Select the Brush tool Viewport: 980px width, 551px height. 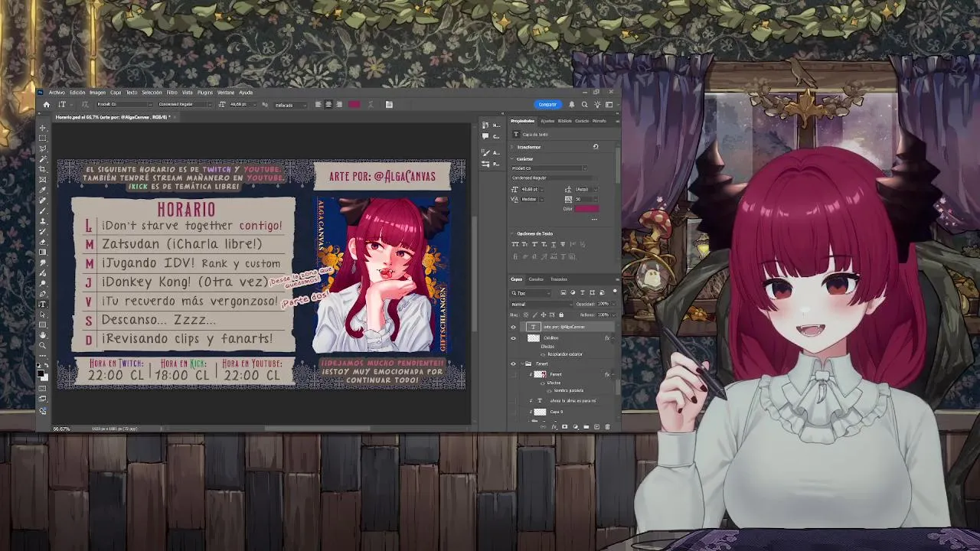click(x=43, y=210)
